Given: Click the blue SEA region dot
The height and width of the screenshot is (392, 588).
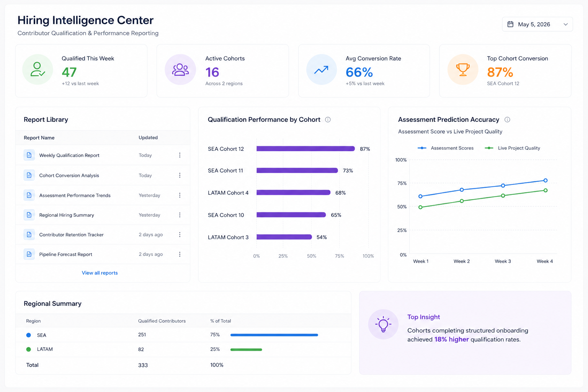Looking at the screenshot, I should point(28,335).
